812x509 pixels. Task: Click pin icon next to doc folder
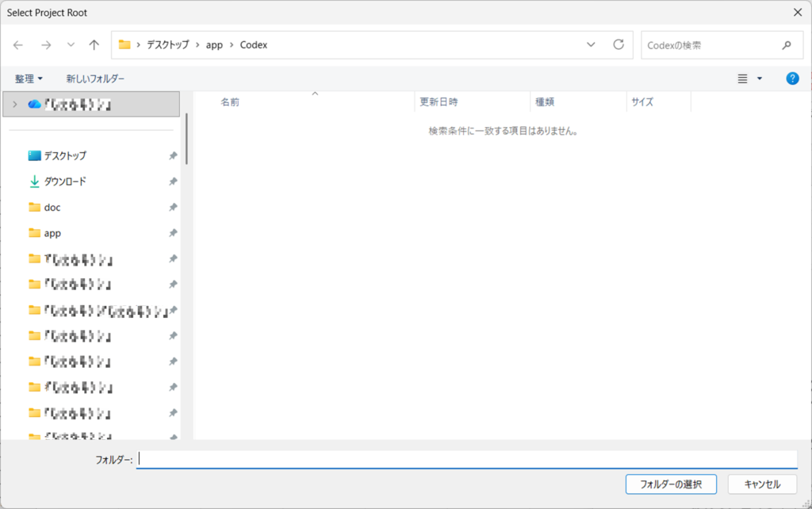[x=173, y=208]
